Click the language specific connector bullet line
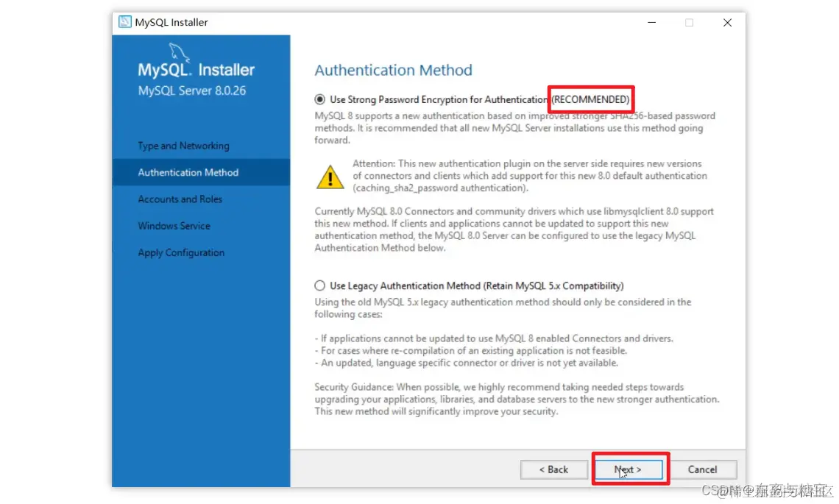 coord(467,363)
